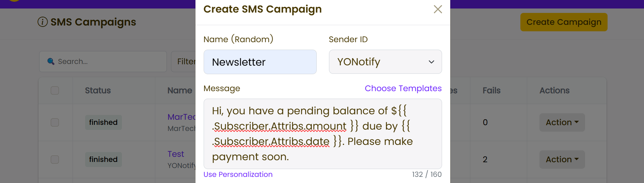
Task: Open the Sender ID dropdown
Action: pos(385,62)
